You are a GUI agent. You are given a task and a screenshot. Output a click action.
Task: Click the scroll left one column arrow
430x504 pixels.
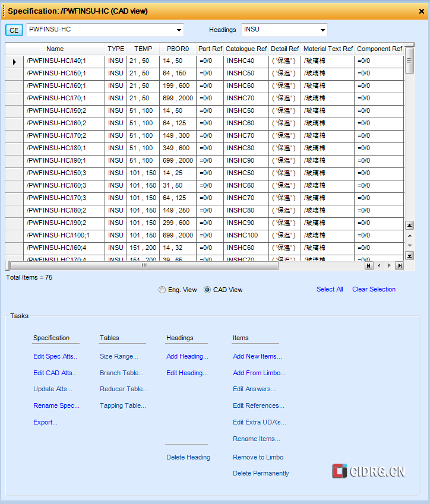click(380, 266)
